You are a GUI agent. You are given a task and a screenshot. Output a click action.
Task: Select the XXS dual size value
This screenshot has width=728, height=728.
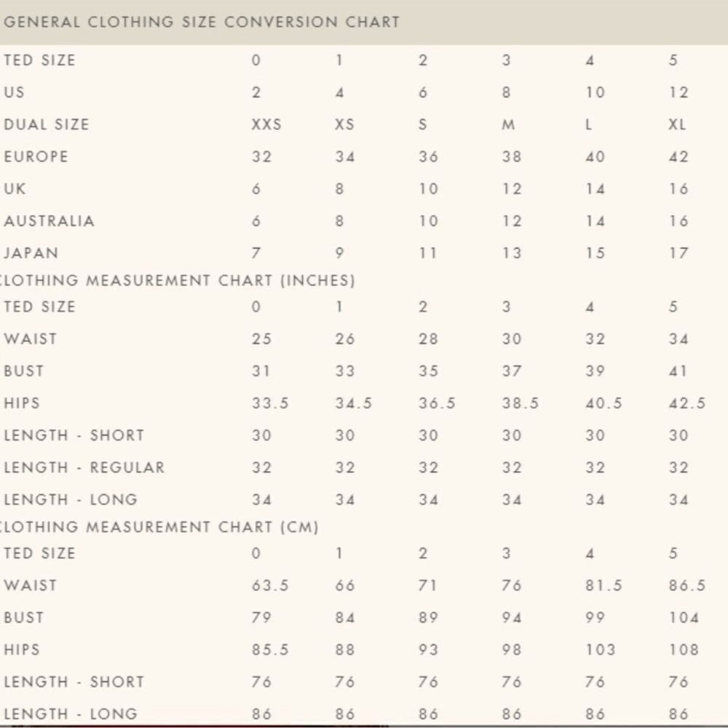[266, 124]
